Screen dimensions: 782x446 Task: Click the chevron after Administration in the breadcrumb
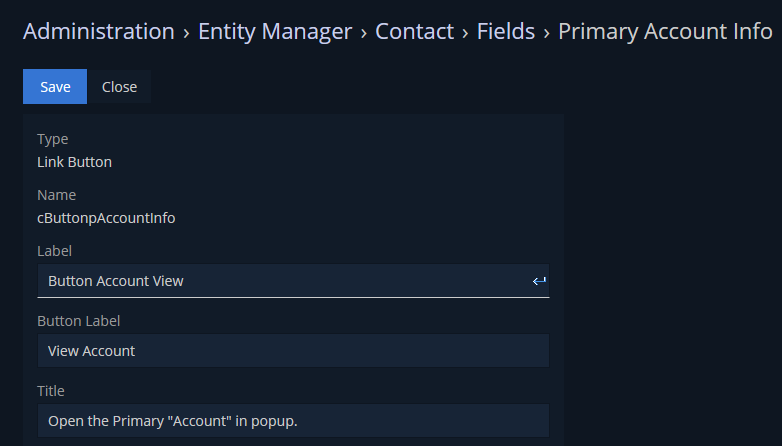coord(186,33)
